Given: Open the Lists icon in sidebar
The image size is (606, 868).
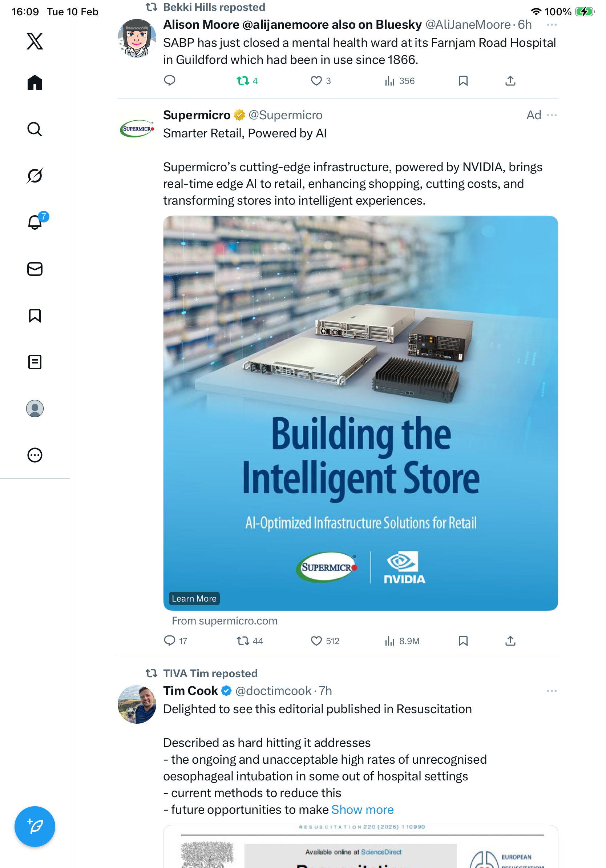Looking at the screenshot, I should [35, 362].
